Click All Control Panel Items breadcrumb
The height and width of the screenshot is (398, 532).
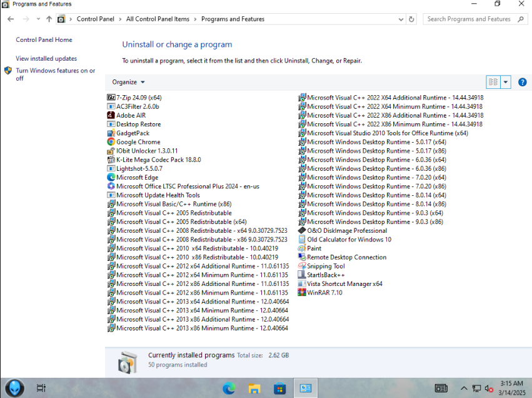click(x=158, y=19)
